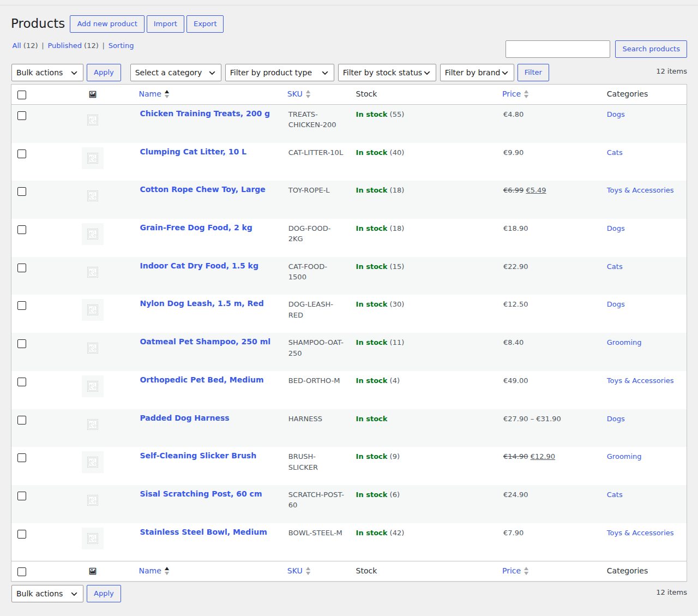Expand Filter by brand dropdown
698x616 pixels.
coord(477,73)
